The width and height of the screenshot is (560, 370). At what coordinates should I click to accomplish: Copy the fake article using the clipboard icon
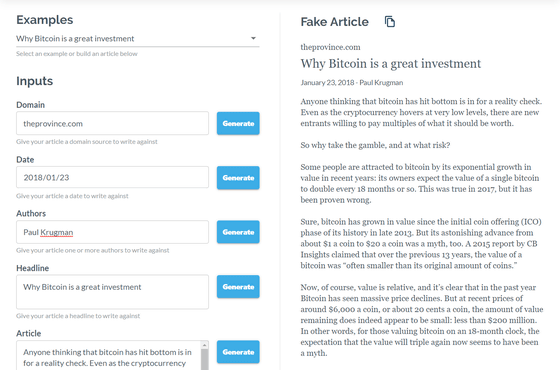coord(390,22)
